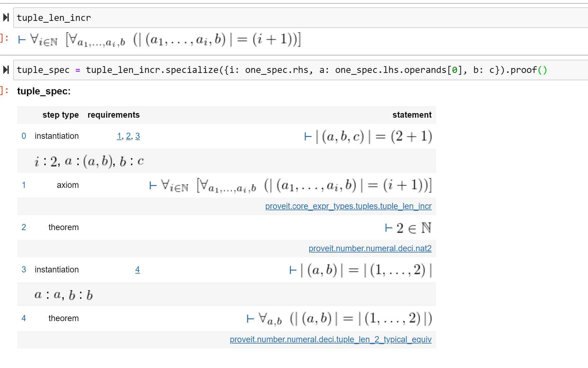Viewport: 588px width, 368px height.
Task: Follow requirement link 1 under step 0
Action: pyautogui.click(x=119, y=136)
